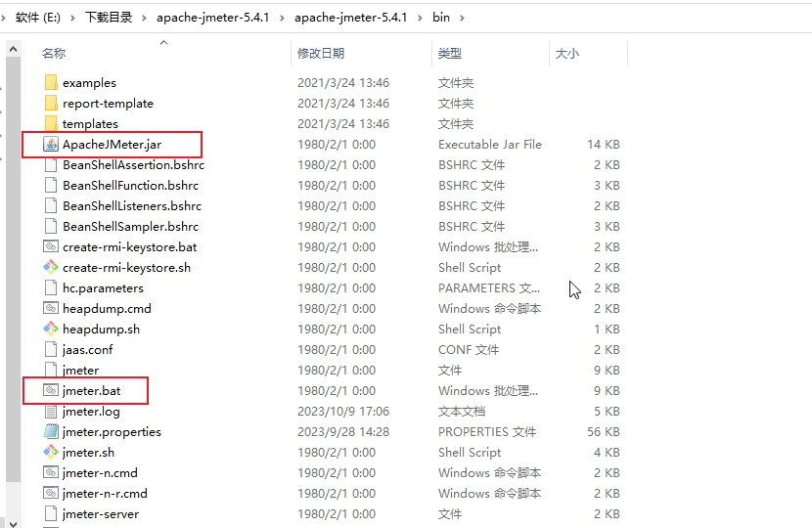Click the bin breadcrumb segment

click(441, 18)
